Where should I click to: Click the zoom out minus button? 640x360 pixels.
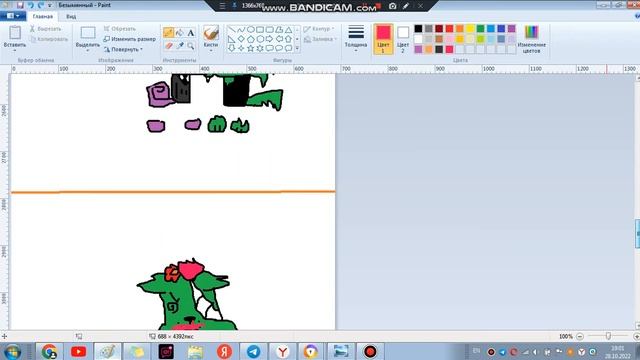tap(580, 336)
